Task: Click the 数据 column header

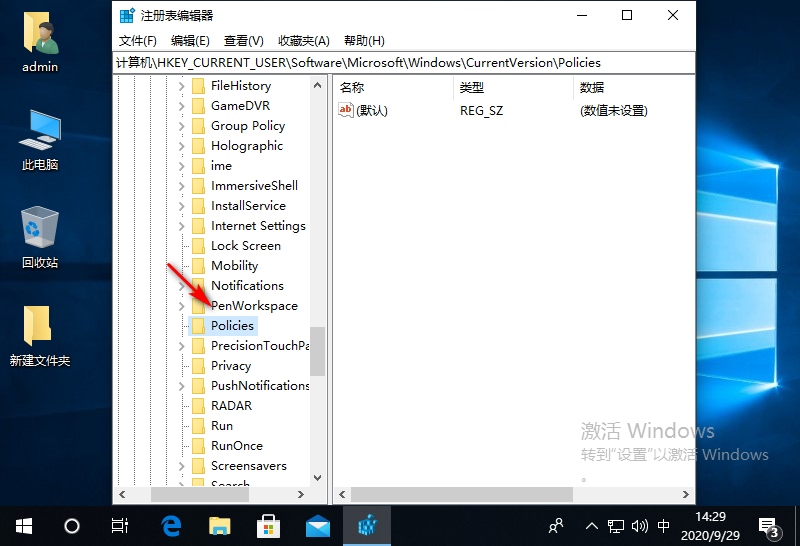Action: pyautogui.click(x=634, y=88)
